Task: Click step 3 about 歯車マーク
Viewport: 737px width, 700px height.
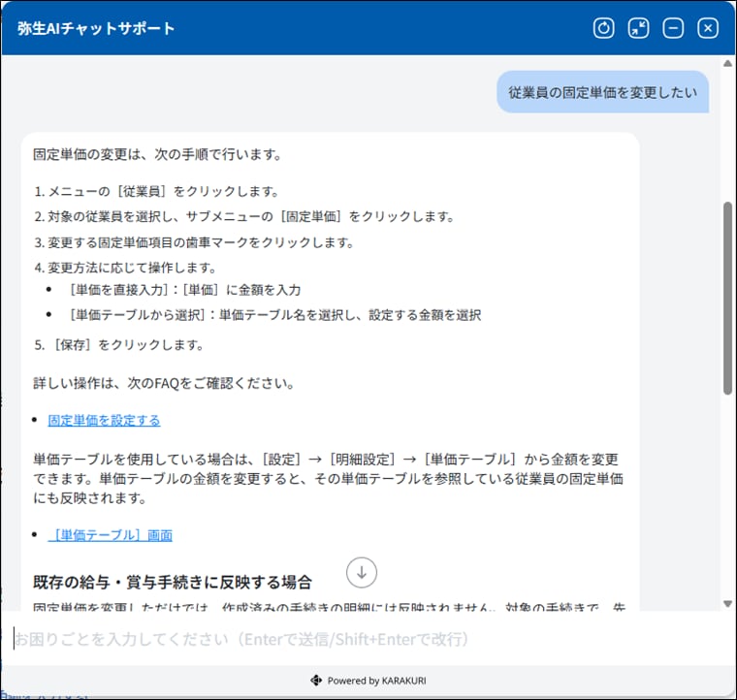Action: click(194, 242)
